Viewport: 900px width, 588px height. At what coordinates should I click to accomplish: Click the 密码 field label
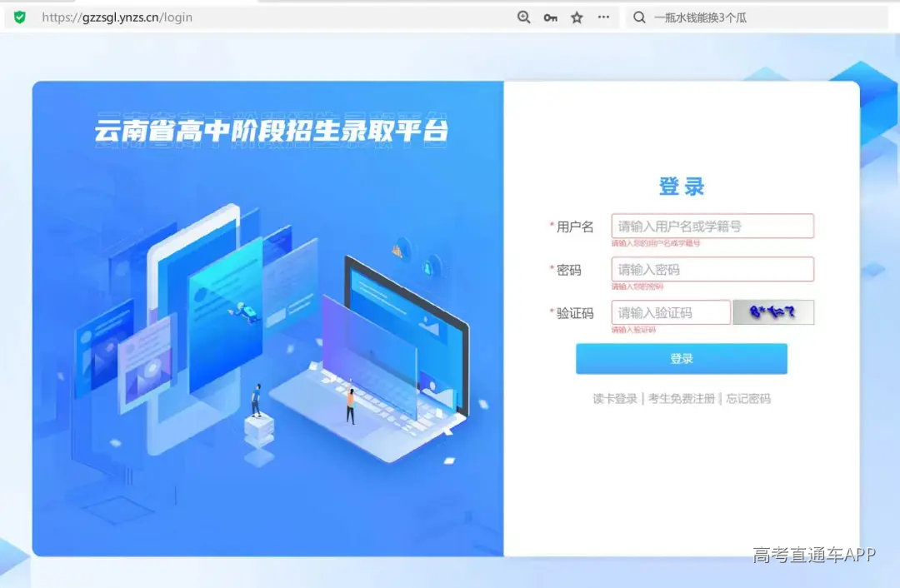pos(568,270)
